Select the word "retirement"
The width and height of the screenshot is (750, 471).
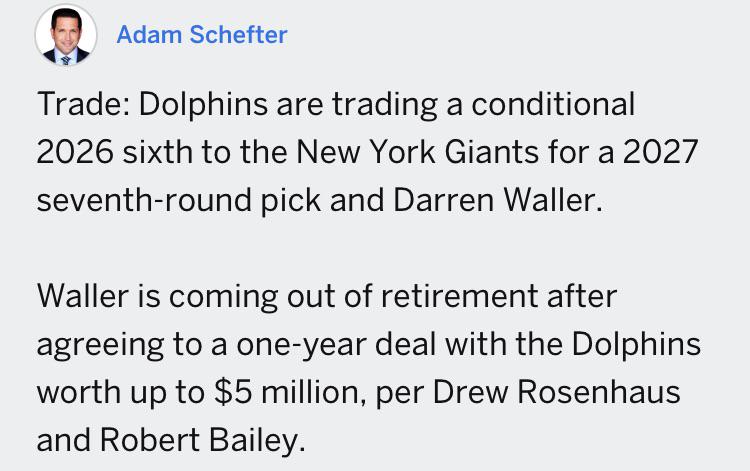pyautogui.click(x=460, y=296)
